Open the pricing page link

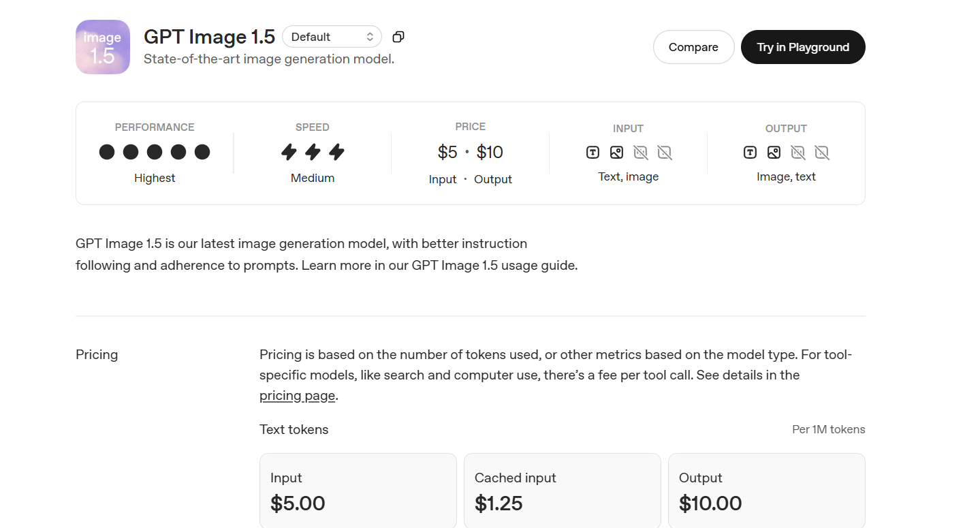(297, 395)
